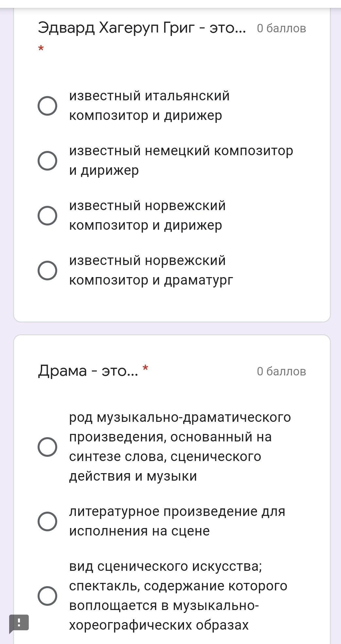The image size is (341, 644).
Task: Click the red required asterisk under the Григ title
Action: click(x=41, y=49)
